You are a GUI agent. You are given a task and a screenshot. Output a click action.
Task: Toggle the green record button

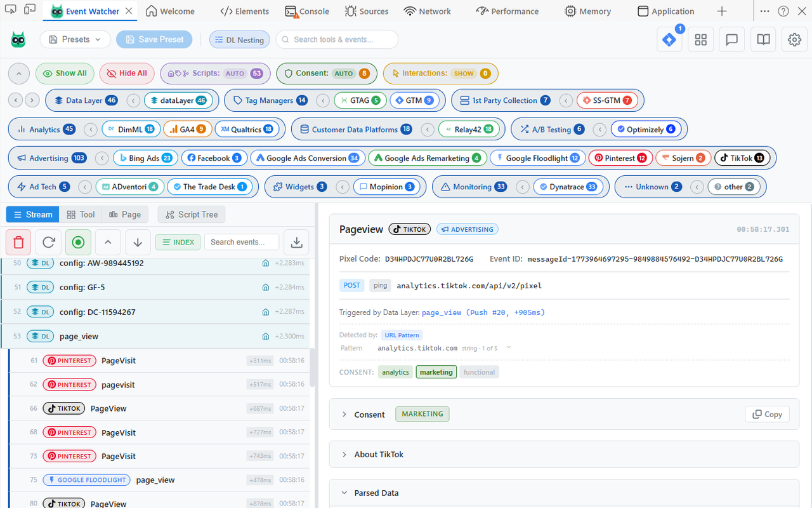[x=78, y=242]
